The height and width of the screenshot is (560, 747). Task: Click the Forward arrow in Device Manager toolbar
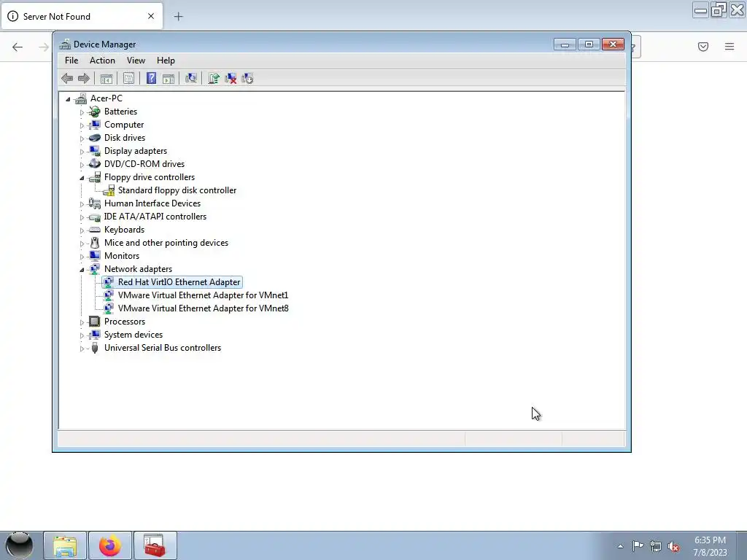tap(84, 79)
